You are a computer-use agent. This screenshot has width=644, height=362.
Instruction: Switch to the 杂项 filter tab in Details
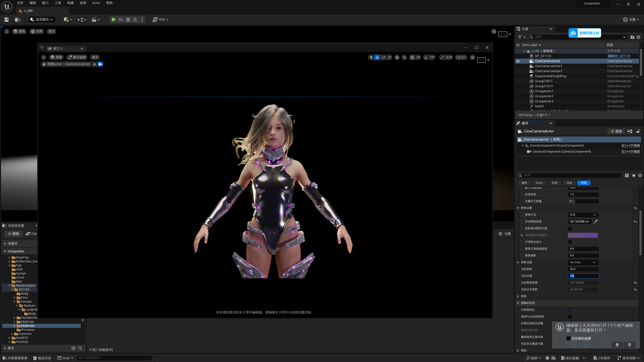(555, 183)
